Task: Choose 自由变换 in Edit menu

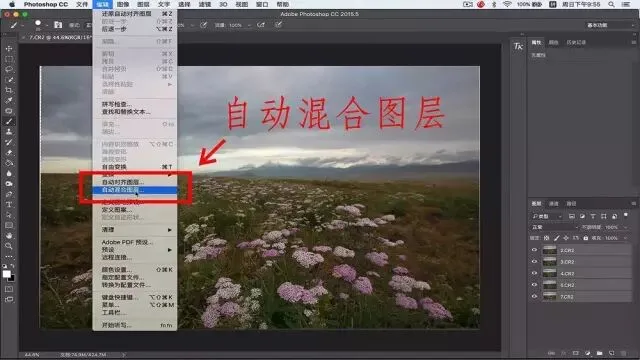Action: tap(135, 167)
